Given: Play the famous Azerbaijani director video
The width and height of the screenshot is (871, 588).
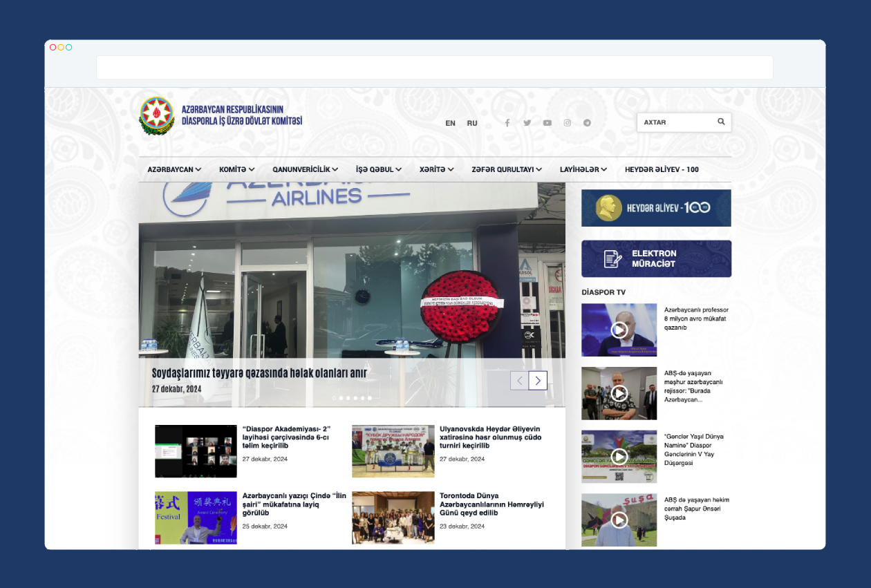Looking at the screenshot, I should pyautogui.click(x=619, y=393).
